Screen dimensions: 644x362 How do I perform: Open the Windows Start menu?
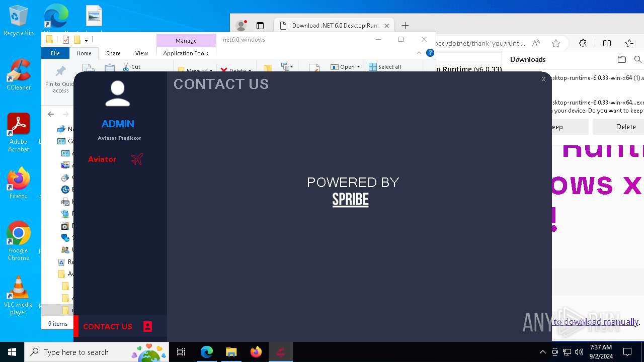pyautogui.click(x=12, y=352)
